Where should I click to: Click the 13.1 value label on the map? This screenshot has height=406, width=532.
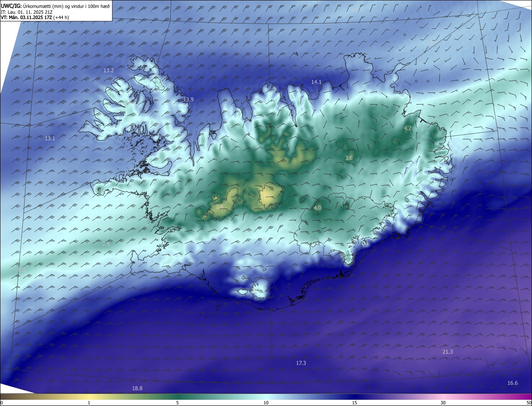tap(50, 138)
